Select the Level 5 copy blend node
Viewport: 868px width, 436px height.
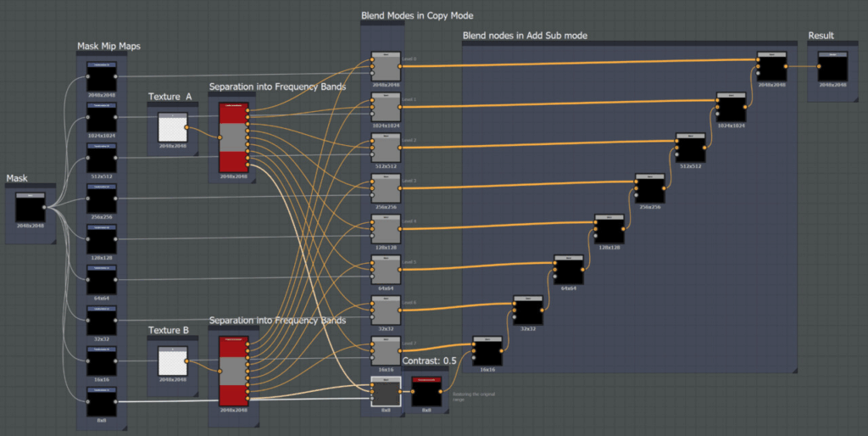386,270
